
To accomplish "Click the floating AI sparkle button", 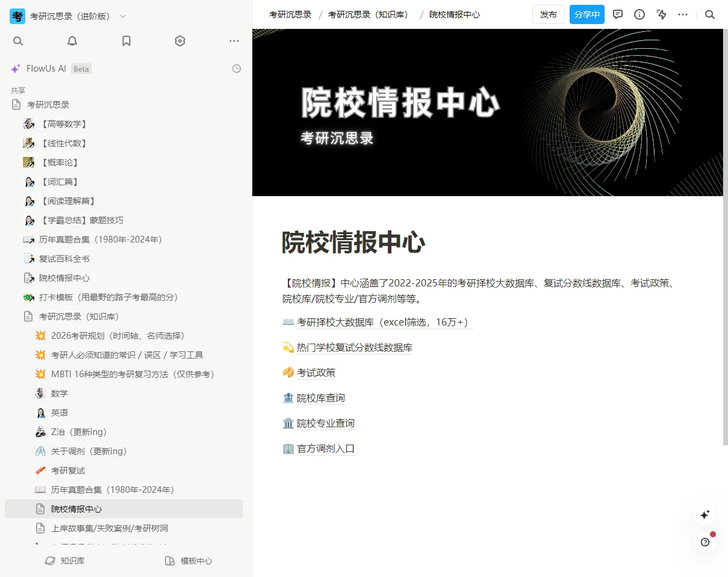I will click(705, 515).
